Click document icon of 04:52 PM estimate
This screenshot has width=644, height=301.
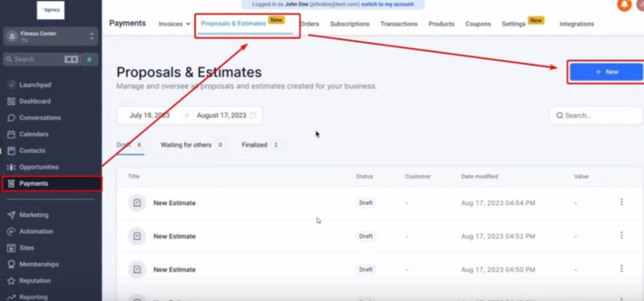(x=136, y=236)
